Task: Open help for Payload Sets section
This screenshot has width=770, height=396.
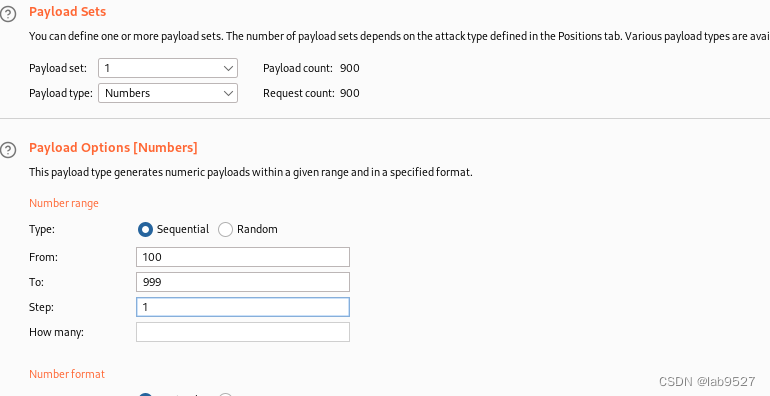Action: tap(8, 14)
